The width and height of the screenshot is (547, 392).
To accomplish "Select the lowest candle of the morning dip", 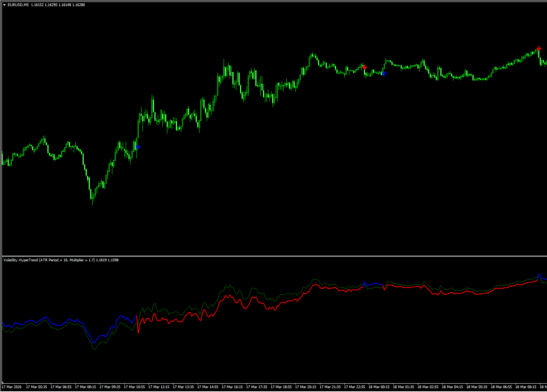I will tap(92, 199).
